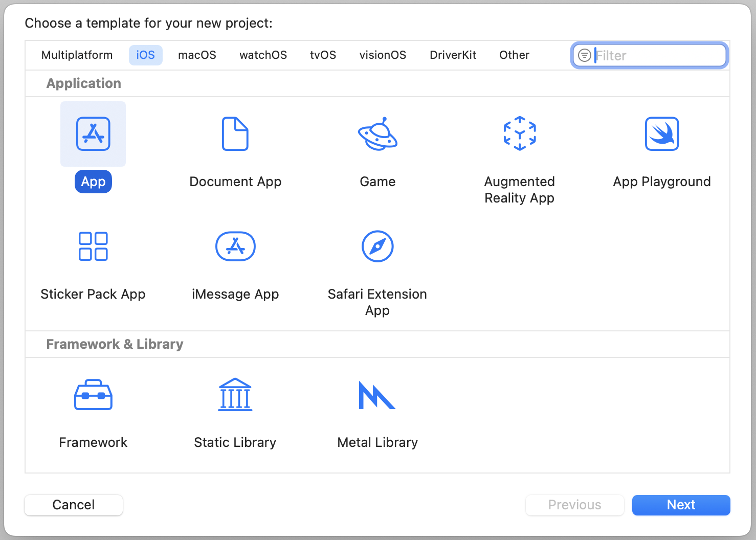Select Augmented Reality App template

520,134
